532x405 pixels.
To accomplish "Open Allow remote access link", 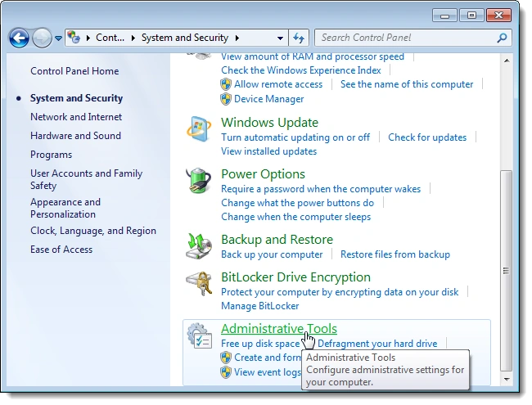I will coord(278,84).
